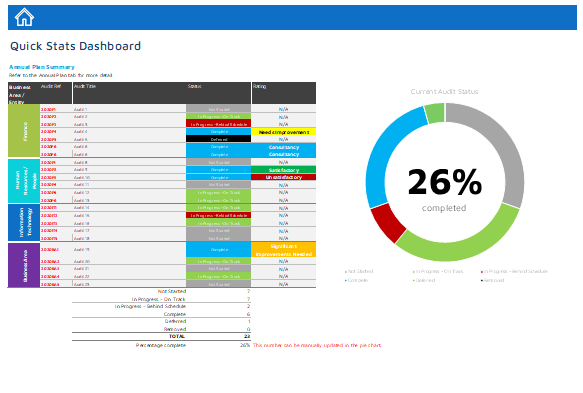Click the Deferred legend entry
This screenshot has height=393, width=583.
(x=424, y=280)
